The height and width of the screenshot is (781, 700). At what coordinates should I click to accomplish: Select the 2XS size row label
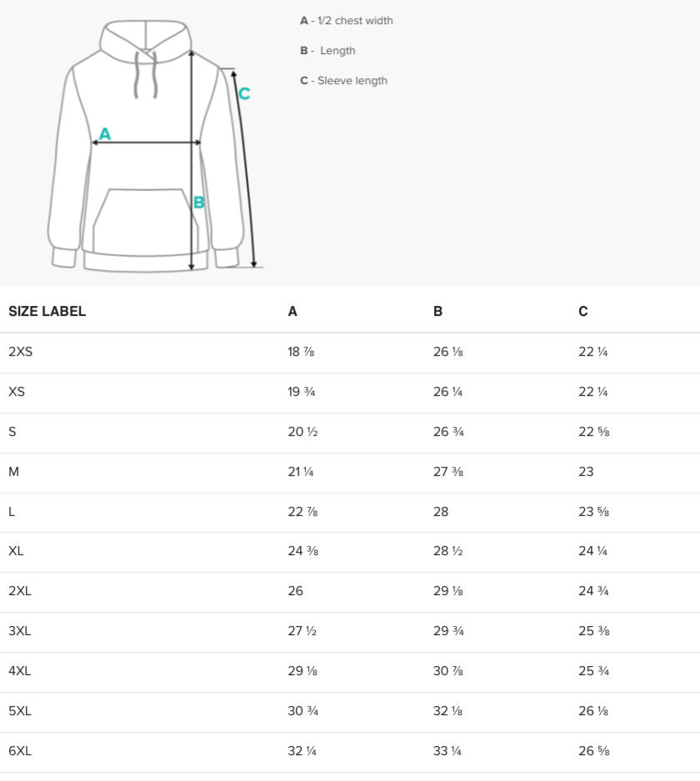[21, 352]
